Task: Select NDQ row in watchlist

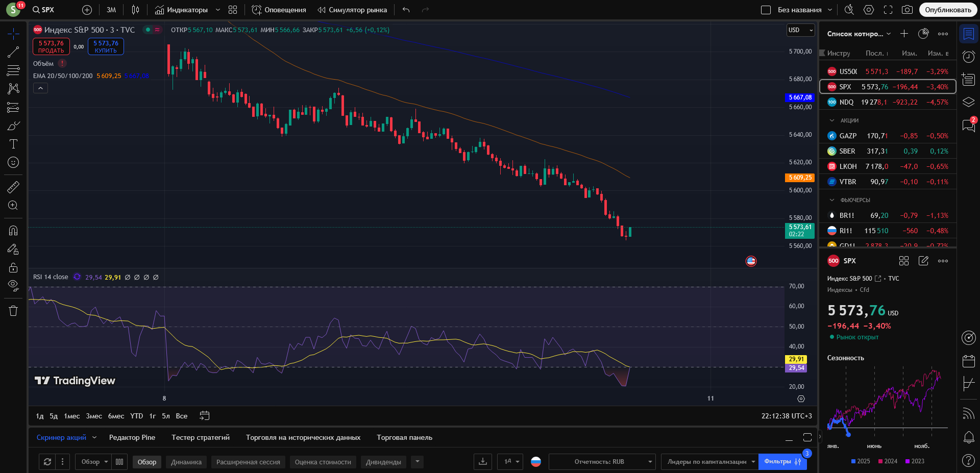Action: click(x=888, y=102)
